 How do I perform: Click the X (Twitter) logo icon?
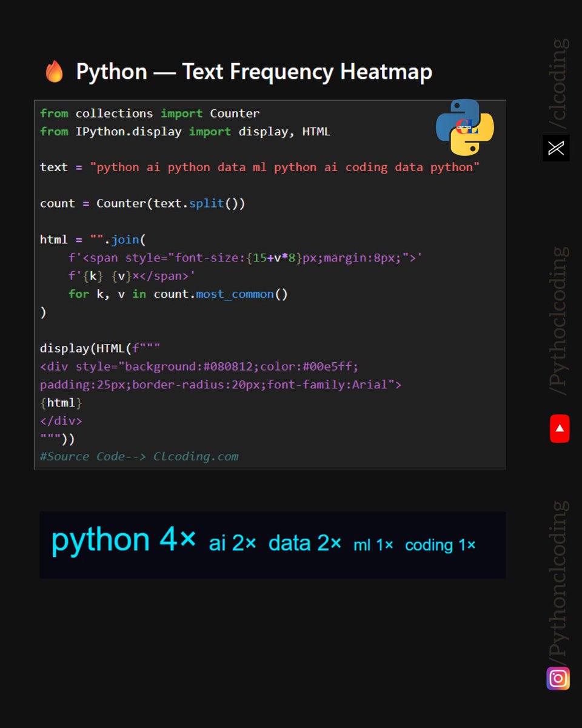(x=556, y=148)
